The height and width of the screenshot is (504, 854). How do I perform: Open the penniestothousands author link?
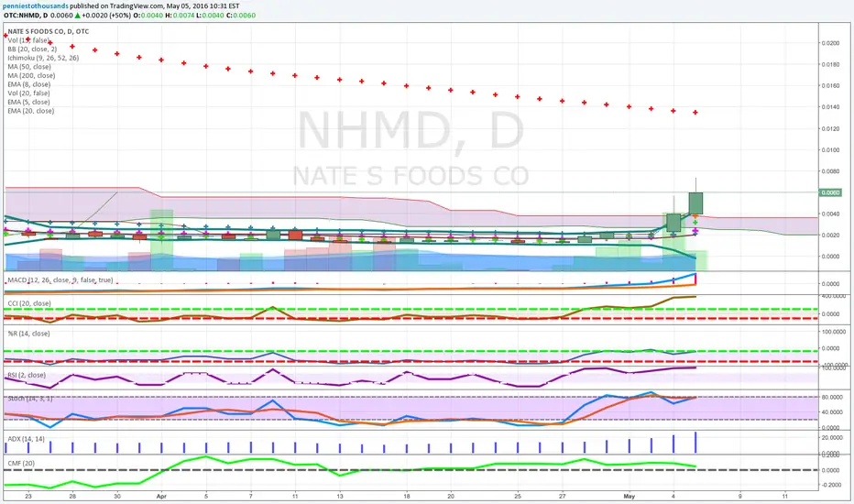click(36, 6)
